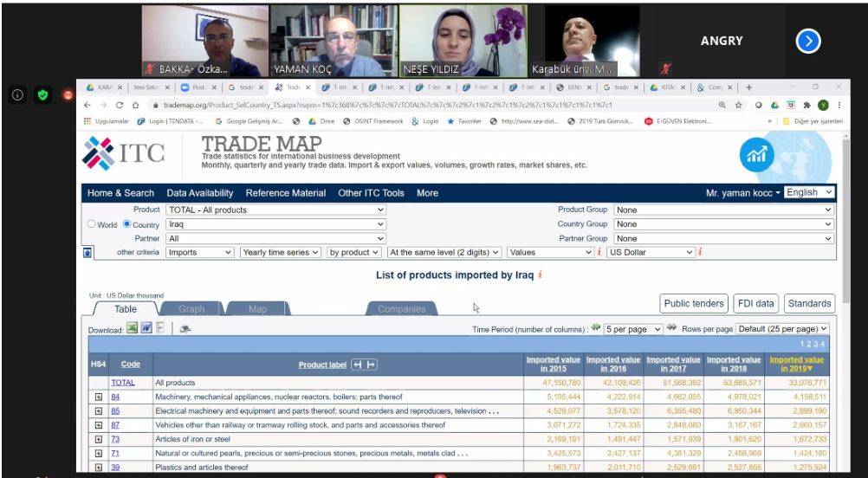
Task: Open the 'At the same level' dropdown
Action: (444, 252)
